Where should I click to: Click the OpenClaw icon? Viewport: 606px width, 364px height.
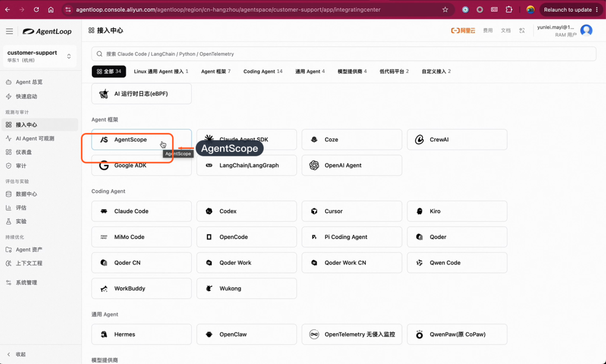pyautogui.click(x=209, y=335)
